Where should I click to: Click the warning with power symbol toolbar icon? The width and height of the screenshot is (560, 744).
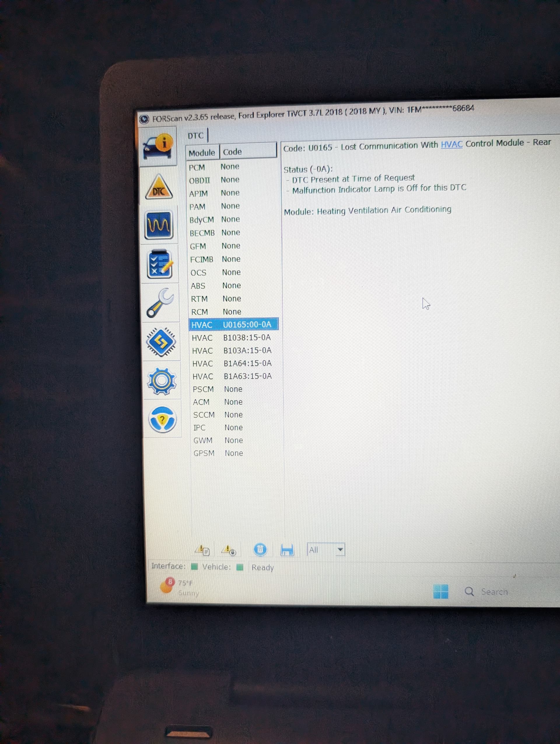click(x=229, y=550)
